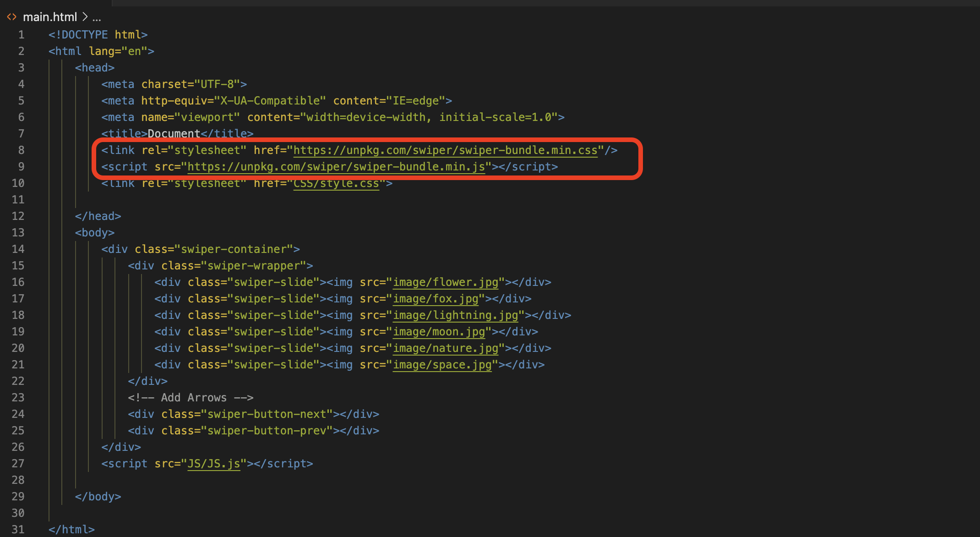Screen dimensions: 980x537
Task: Open the swiper-bundle.min.css URL link
Action: 445,150
